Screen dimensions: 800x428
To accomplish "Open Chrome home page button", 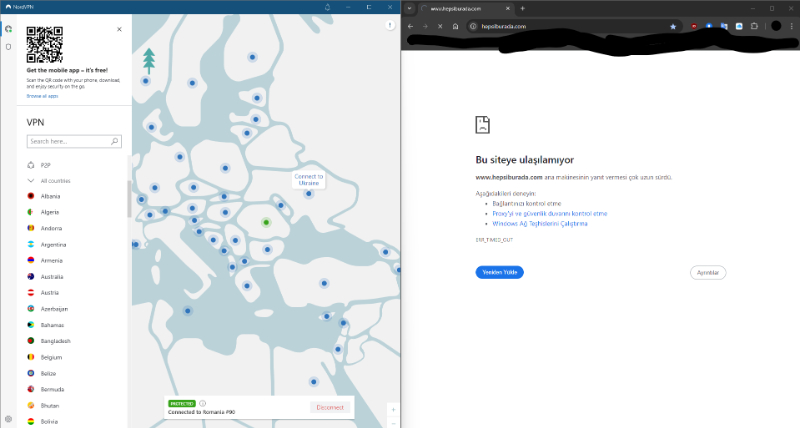I will point(455,26).
